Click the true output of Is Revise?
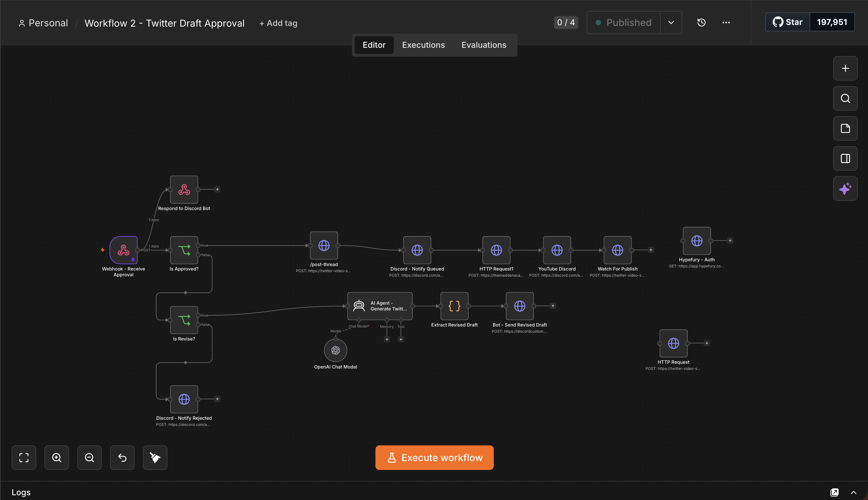The width and height of the screenshot is (868, 500). [x=198, y=315]
